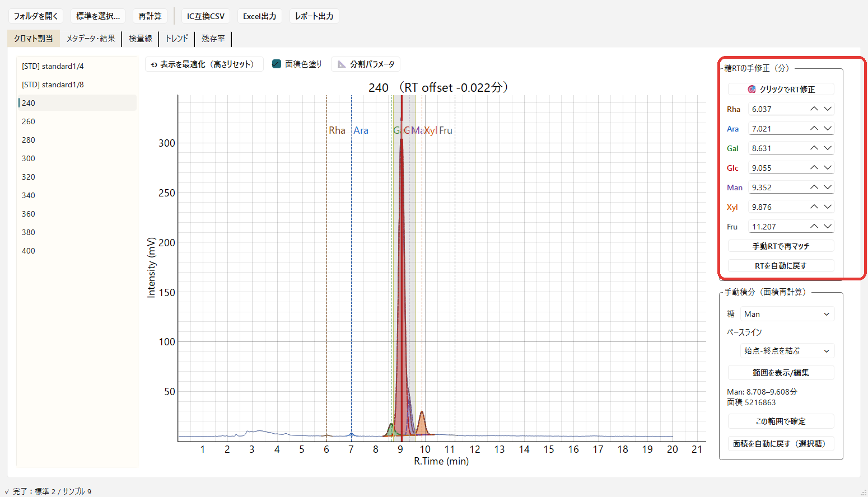
Task: Increase the Glc RT value
Action: [814, 168]
